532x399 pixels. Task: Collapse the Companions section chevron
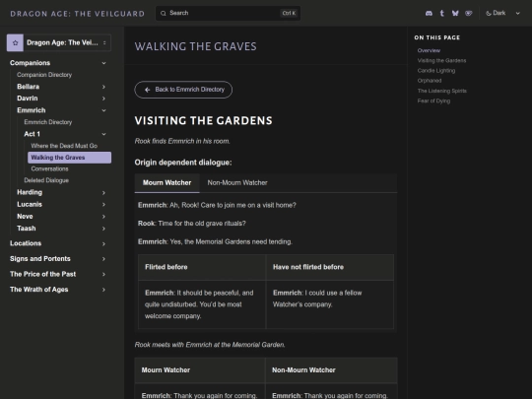click(103, 63)
